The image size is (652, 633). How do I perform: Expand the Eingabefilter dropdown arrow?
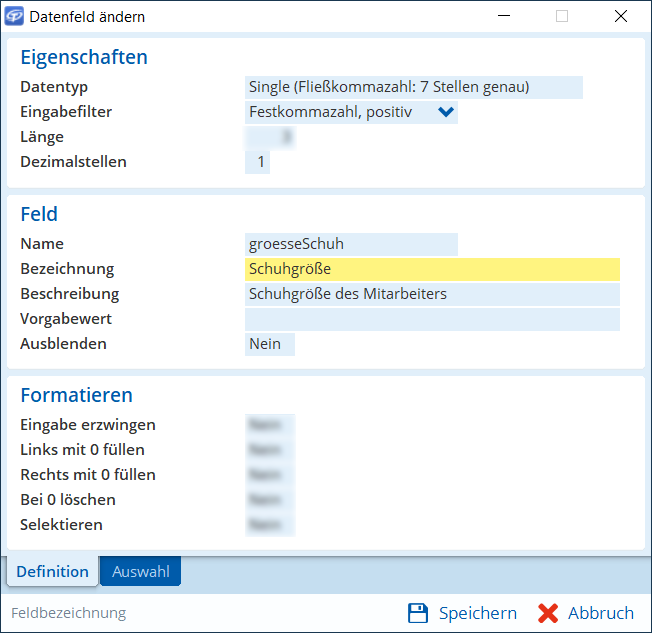tap(446, 112)
